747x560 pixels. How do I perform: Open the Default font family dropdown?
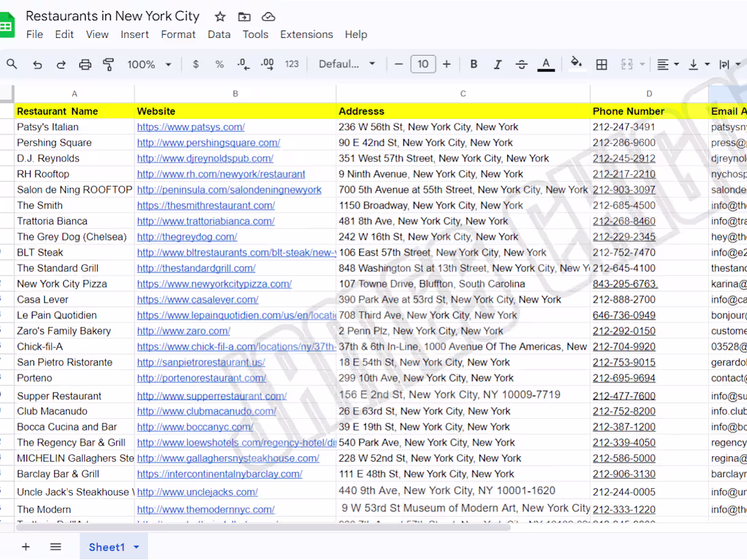[x=346, y=64]
